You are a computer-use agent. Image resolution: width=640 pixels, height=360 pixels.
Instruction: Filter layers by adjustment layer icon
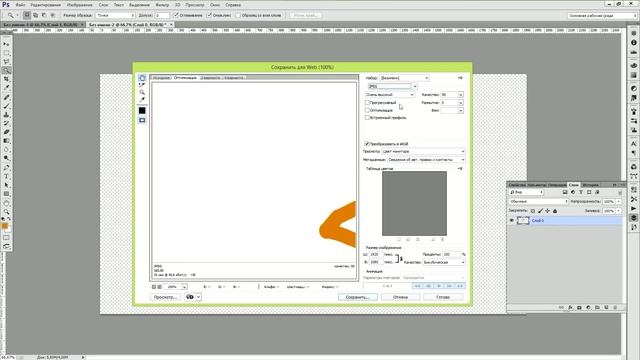click(573, 192)
